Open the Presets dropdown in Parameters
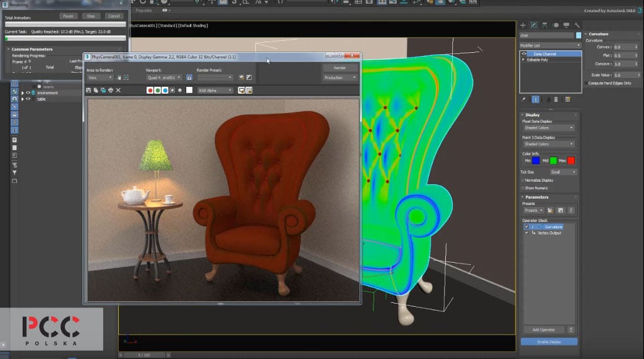The height and width of the screenshot is (359, 644). pos(533,210)
